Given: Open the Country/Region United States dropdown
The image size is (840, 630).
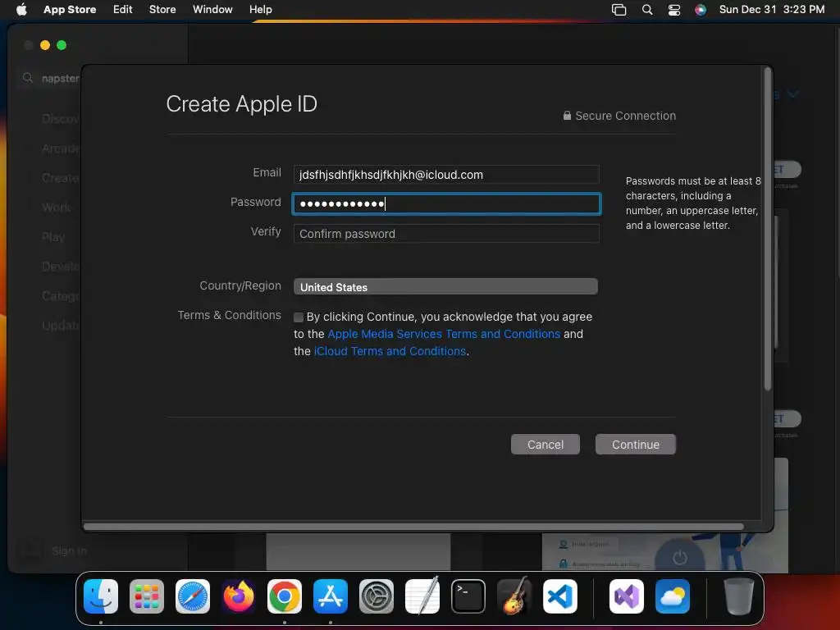Looking at the screenshot, I should 445,286.
